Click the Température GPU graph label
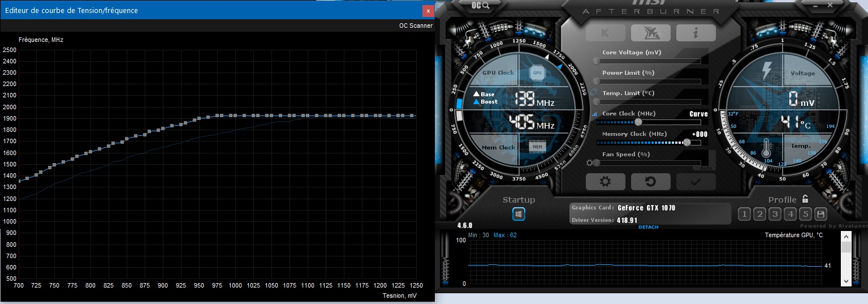Screen dimensions: 868x304 tap(794, 235)
